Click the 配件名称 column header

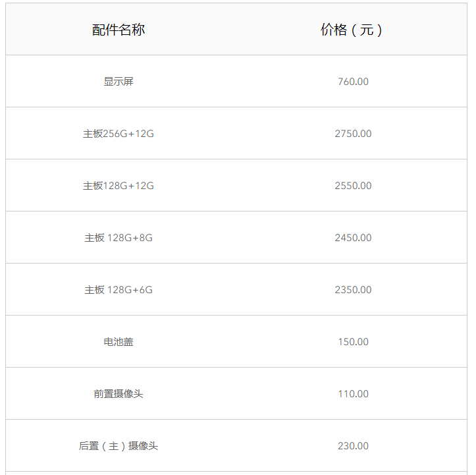point(119,30)
